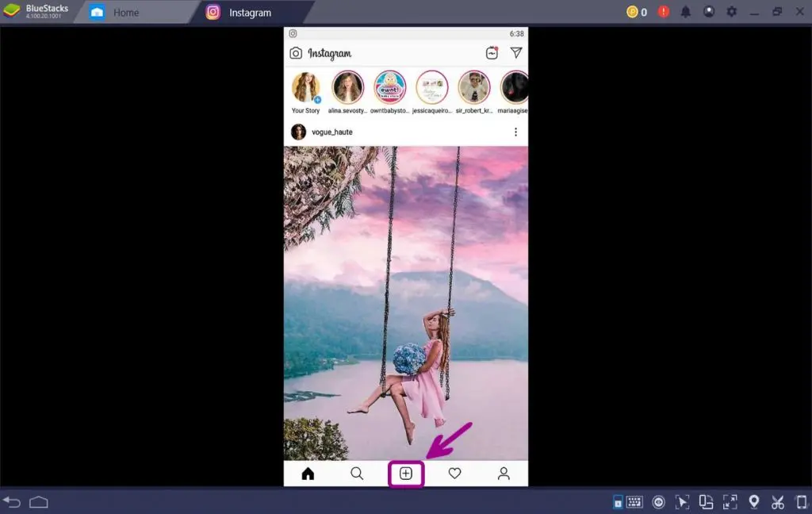Open Instagram search with magnifier icon
Viewport: 812px width, 514px height.
(x=357, y=474)
